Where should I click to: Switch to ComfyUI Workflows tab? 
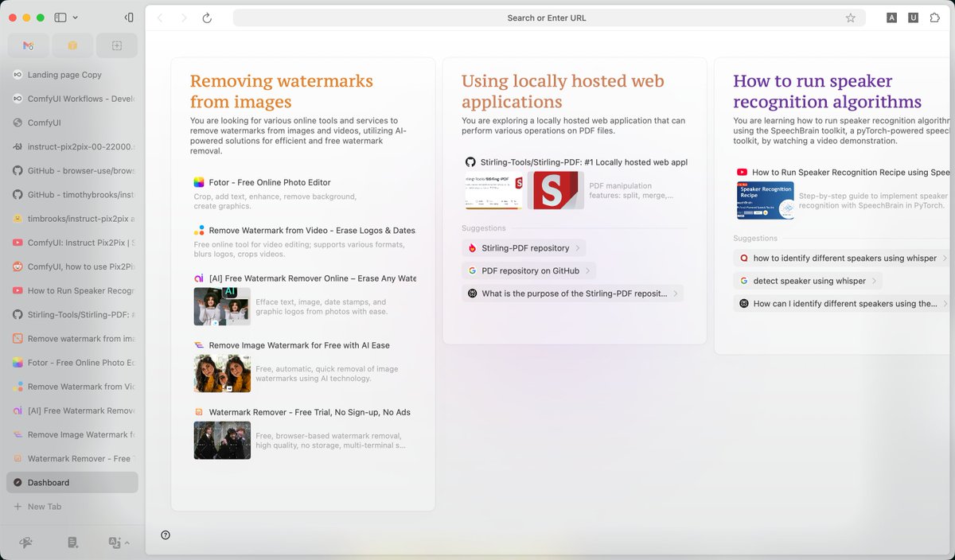tap(72, 99)
